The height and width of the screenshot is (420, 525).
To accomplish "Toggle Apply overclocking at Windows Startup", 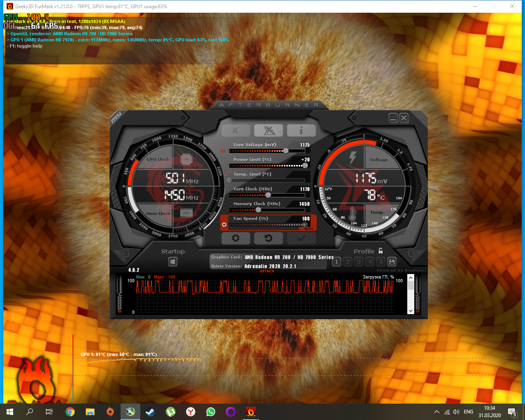I will point(173,262).
